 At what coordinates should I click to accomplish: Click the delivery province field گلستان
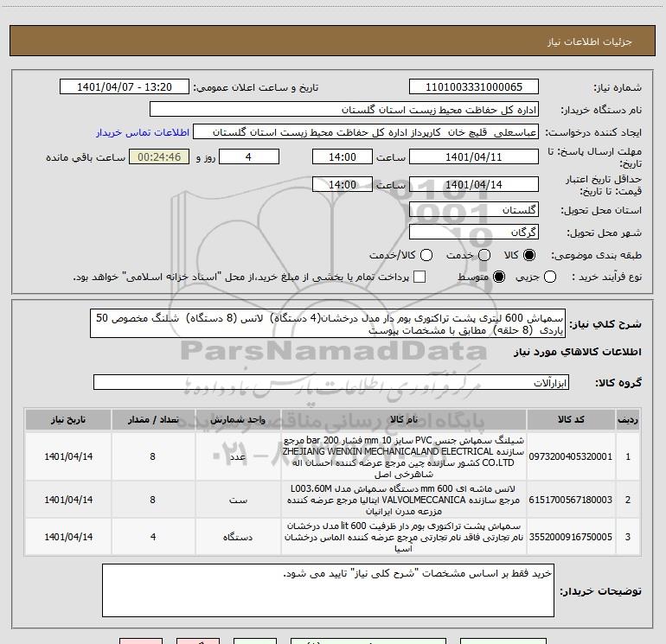474,210
